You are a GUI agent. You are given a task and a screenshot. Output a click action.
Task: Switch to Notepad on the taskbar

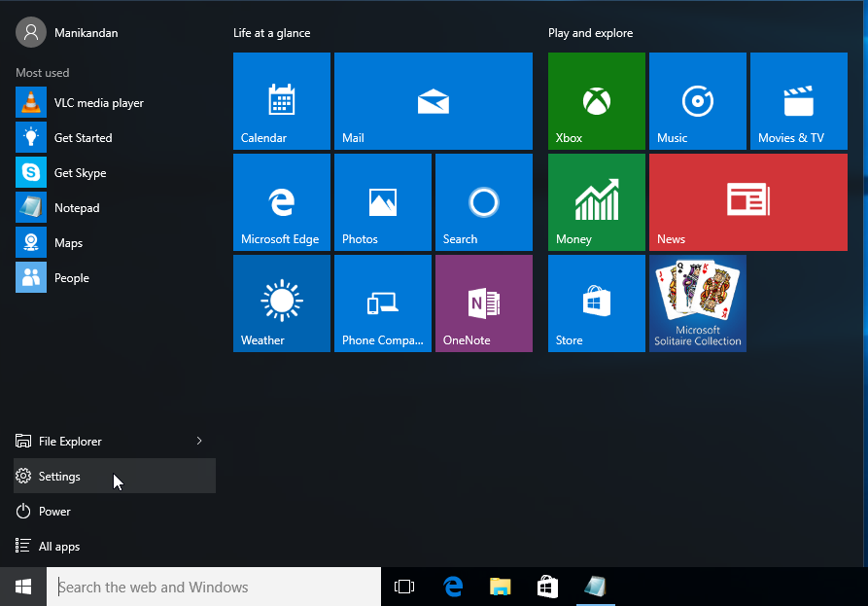click(596, 587)
